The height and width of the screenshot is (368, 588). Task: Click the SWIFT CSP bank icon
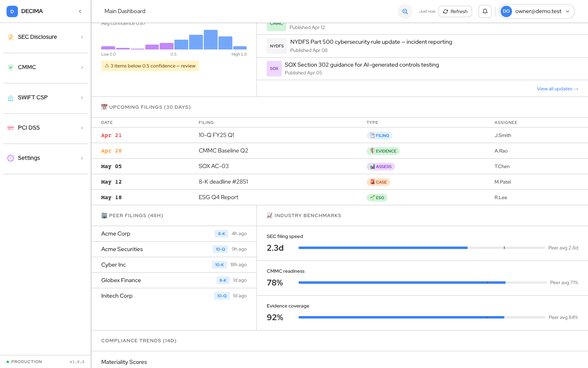click(11, 98)
